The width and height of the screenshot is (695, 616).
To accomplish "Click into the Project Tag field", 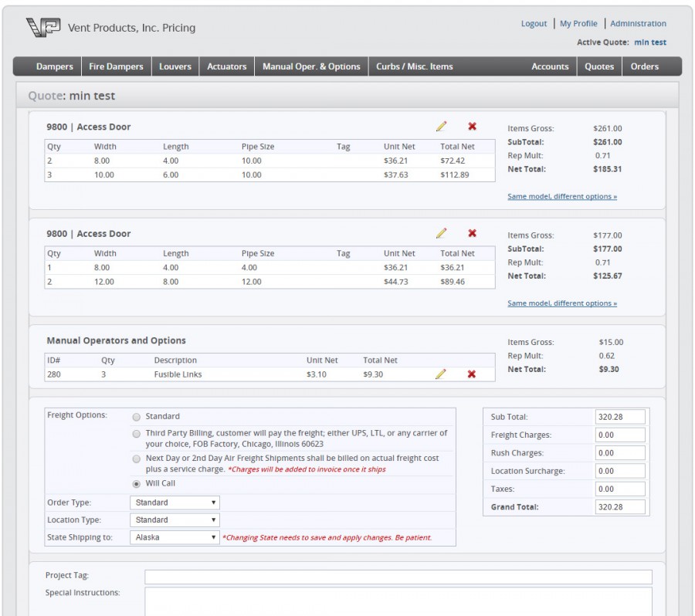I will click(398, 577).
